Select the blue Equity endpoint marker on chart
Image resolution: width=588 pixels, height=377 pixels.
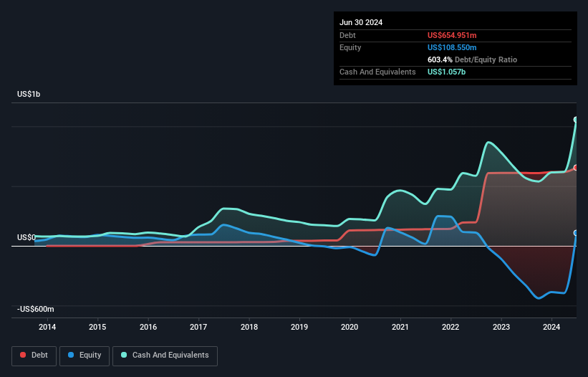[x=576, y=233]
